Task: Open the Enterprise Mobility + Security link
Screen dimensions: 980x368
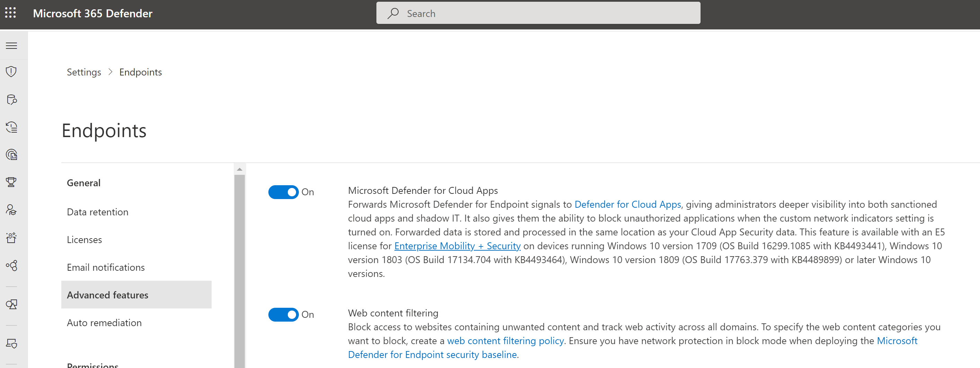Action: pyautogui.click(x=457, y=246)
